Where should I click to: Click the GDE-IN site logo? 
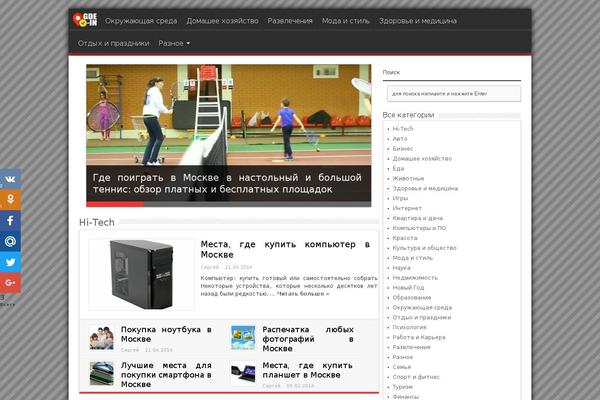tap(85, 20)
